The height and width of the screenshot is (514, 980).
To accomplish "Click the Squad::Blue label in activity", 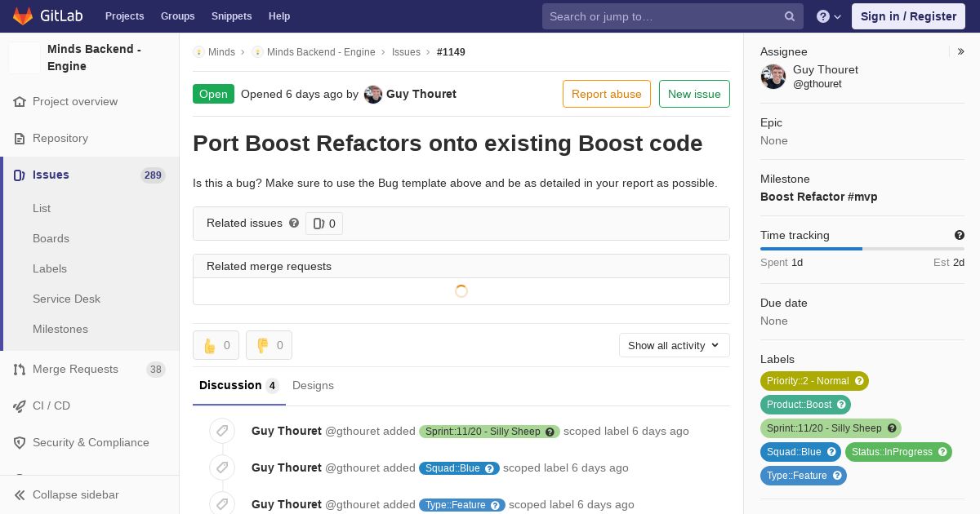I will (x=459, y=468).
